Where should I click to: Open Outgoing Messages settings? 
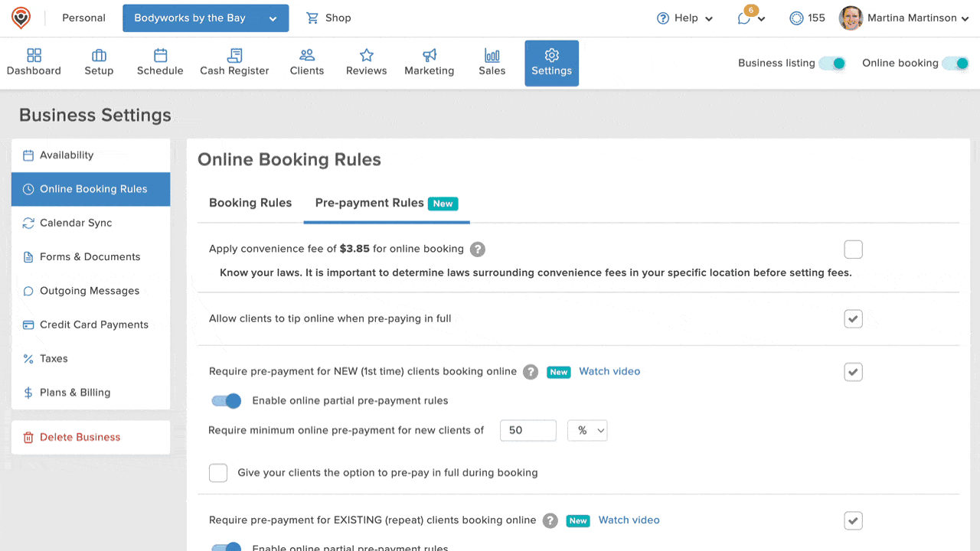(91, 291)
